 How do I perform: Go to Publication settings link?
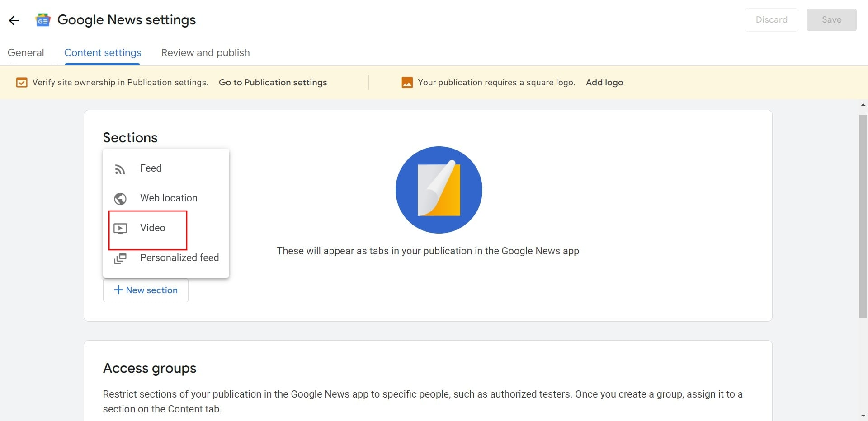pyautogui.click(x=273, y=82)
